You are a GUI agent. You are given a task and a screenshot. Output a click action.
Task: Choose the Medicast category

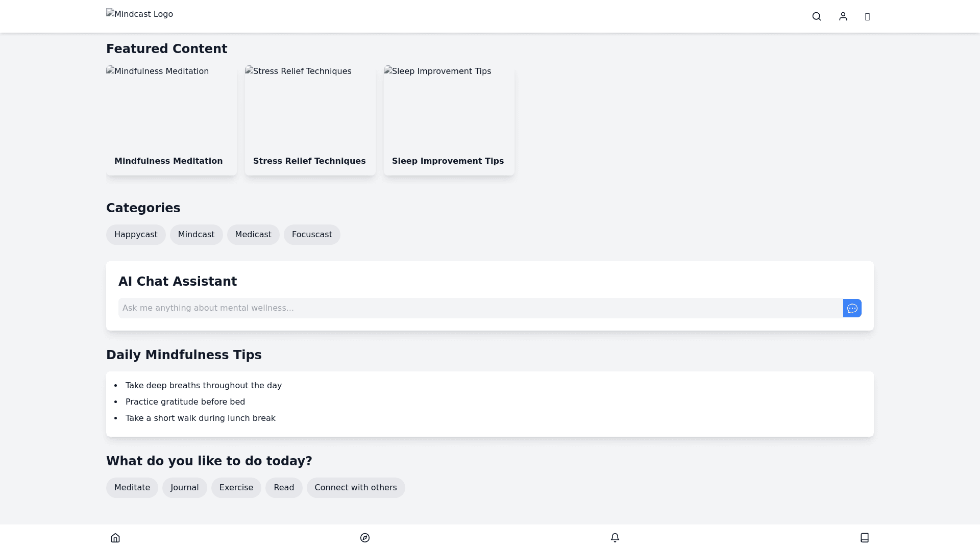click(253, 235)
